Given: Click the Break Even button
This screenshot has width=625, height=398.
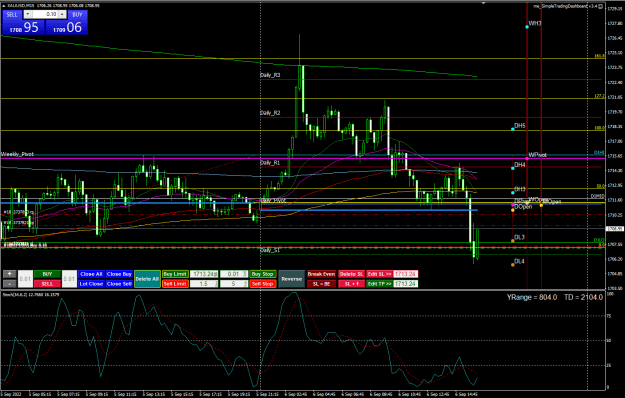Looking at the screenshot, I should pos(321,274).
